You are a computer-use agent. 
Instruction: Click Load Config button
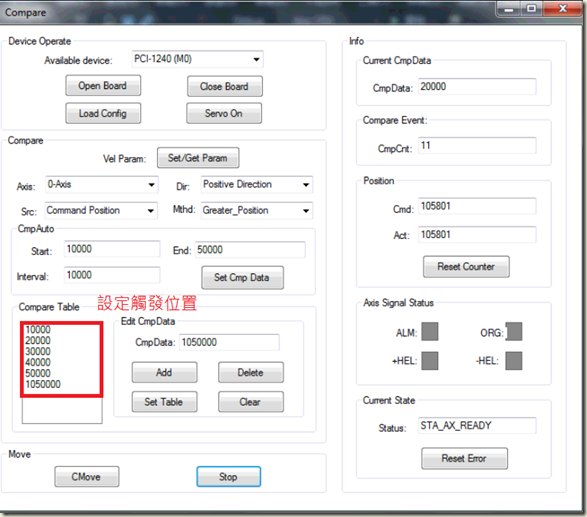coord(103,113)
